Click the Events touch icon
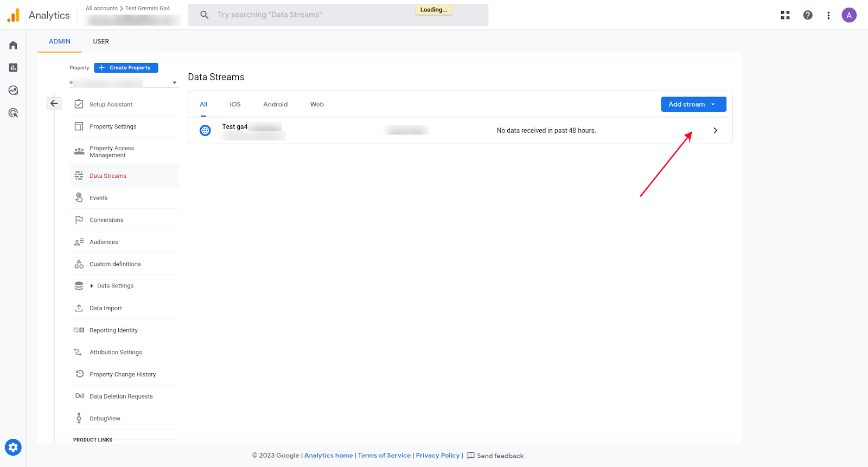 coord(79,197)
